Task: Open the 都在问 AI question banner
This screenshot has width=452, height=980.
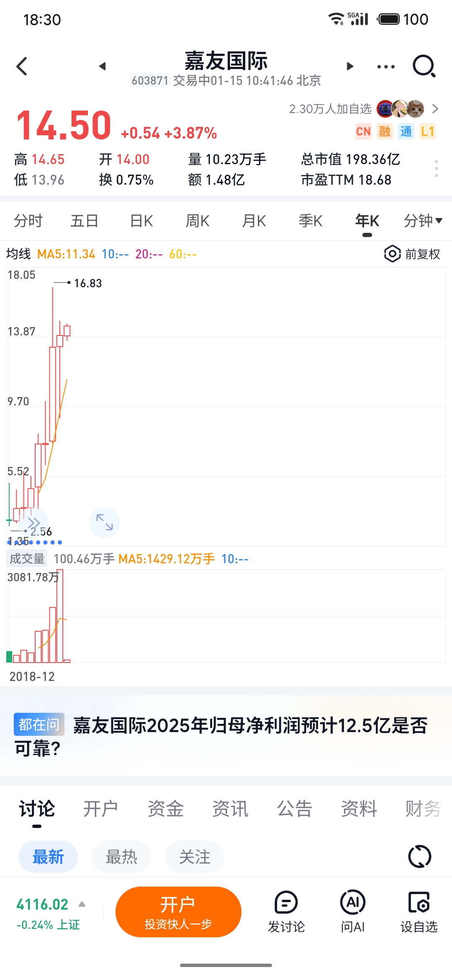Action: tap(226, 736)
